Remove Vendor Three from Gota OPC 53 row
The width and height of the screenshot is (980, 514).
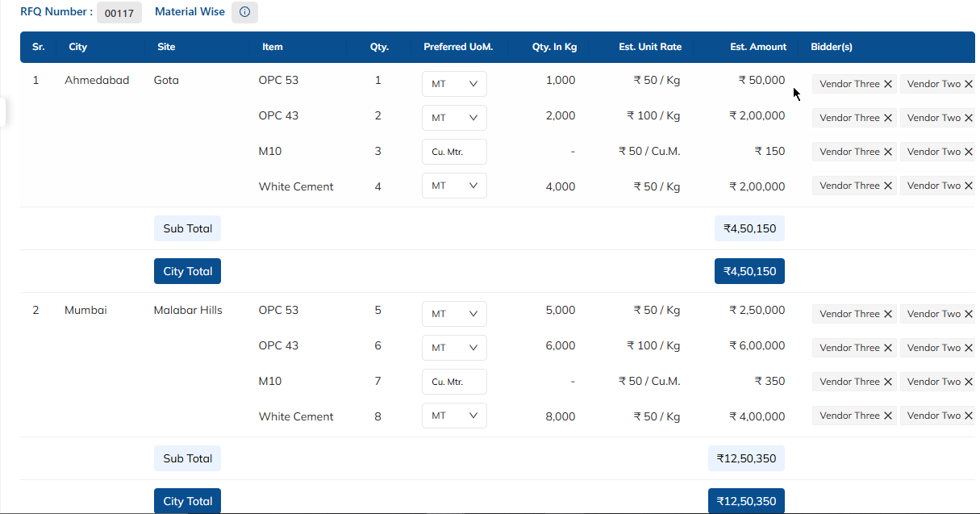coord(888,84)
